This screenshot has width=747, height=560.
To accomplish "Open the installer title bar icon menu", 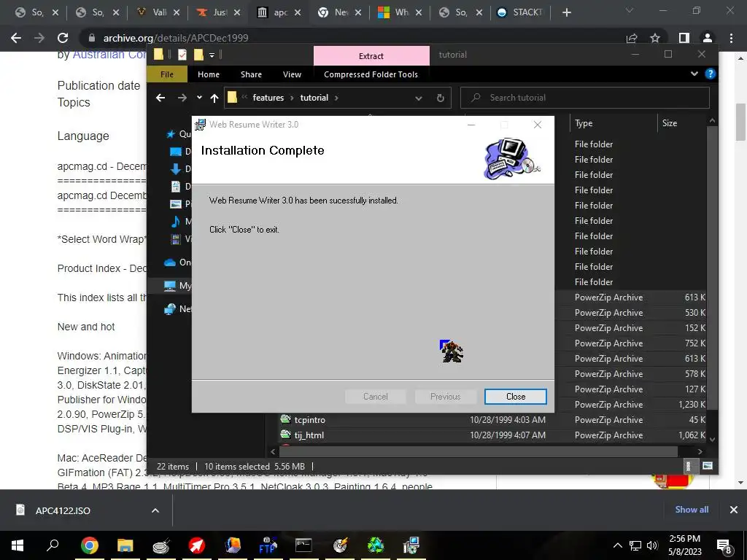I will (200, 125).
